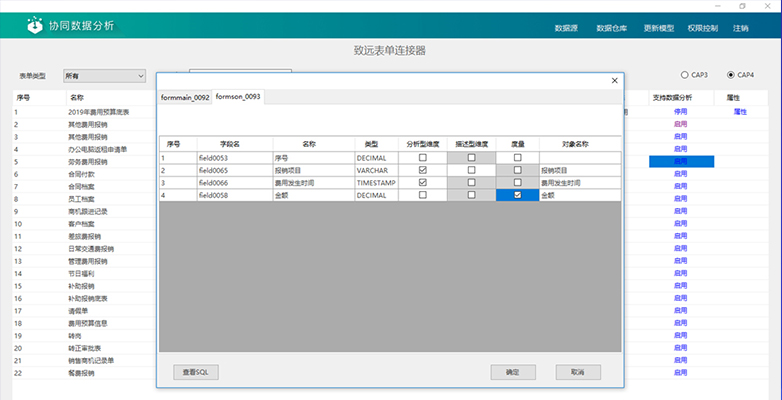Select cell field0058 in the dialog table
Screen dimensions: 782x400
click(235, 195)
